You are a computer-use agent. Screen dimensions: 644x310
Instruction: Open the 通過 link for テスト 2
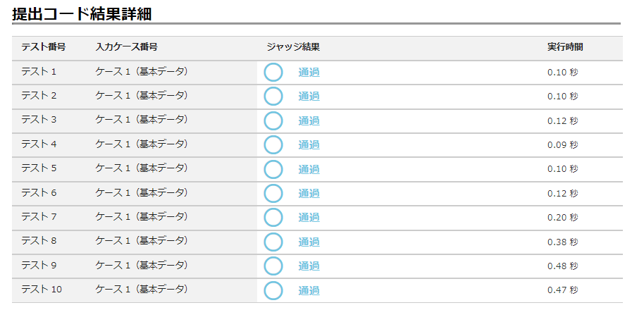tap(309, 97)
